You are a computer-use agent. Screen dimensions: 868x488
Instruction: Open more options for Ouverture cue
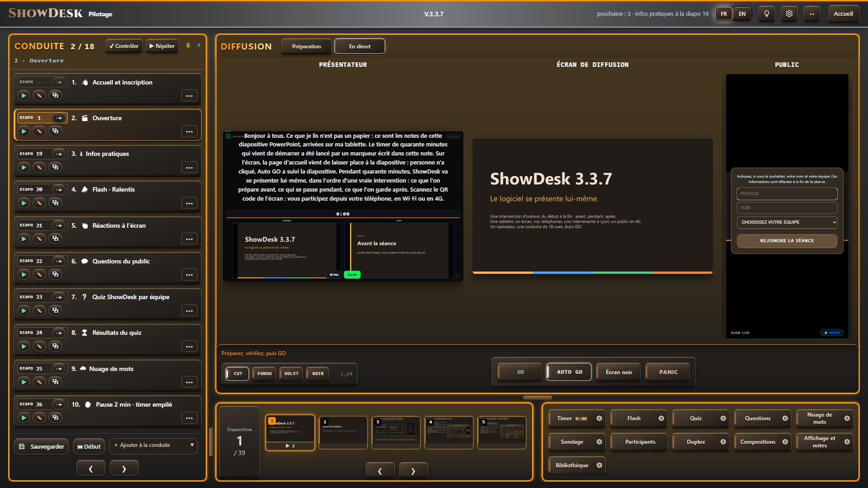[x=189, y=131]
